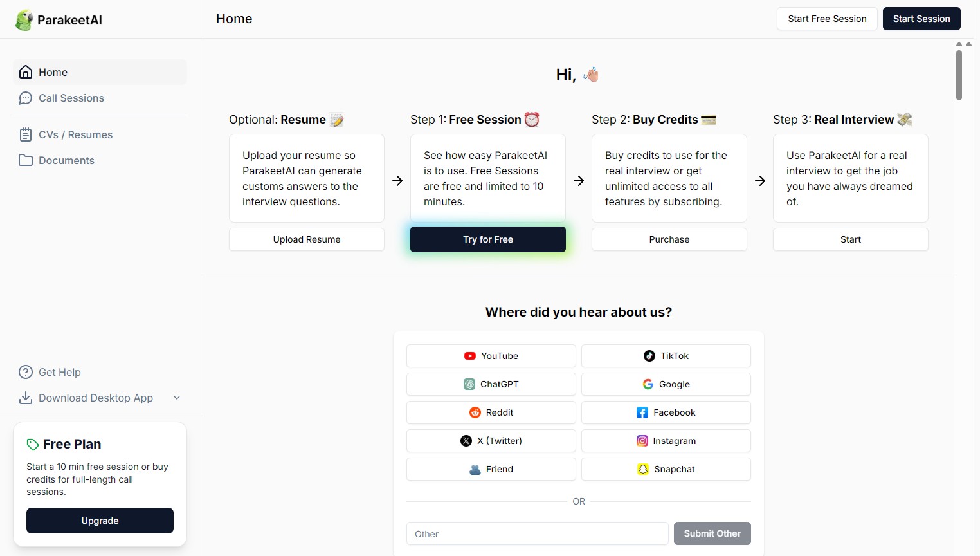980x556 pixels.
Task: Open Documents from the sidebar
Action: point(66,160)
